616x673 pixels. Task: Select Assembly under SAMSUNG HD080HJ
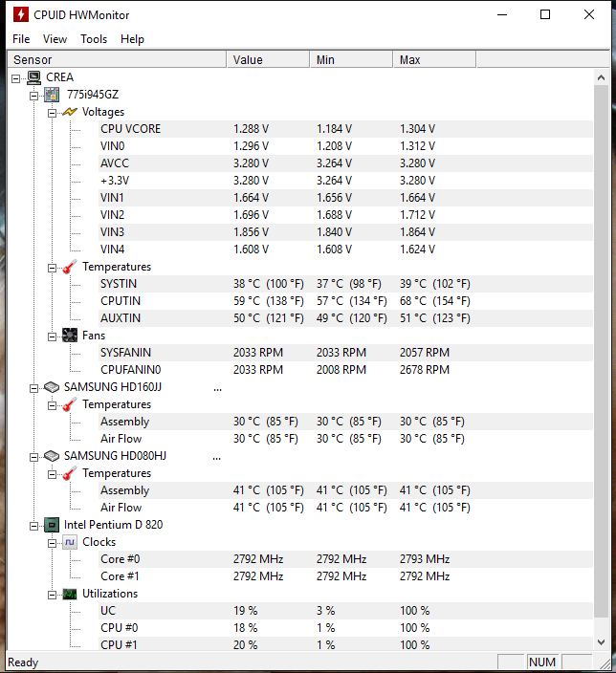(346, 490)
